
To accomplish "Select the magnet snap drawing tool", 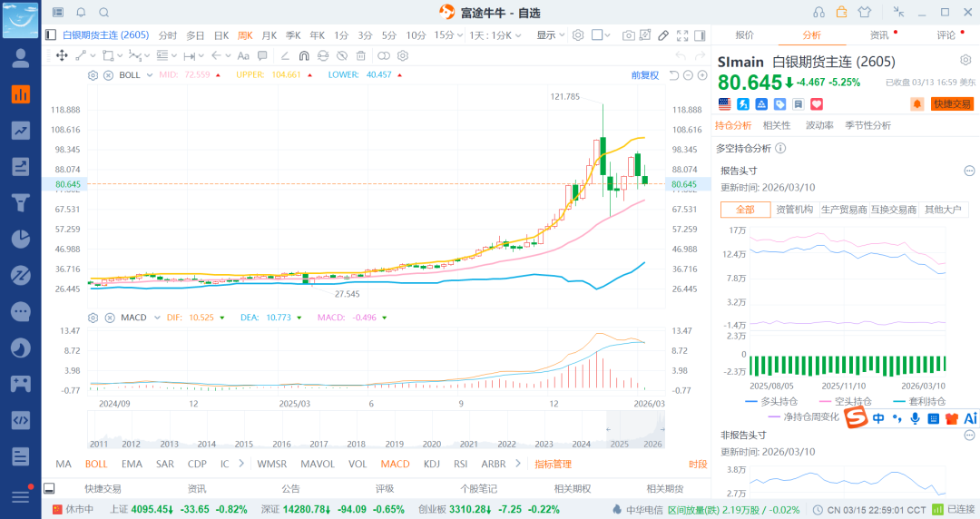I will [x=304, y=55].
